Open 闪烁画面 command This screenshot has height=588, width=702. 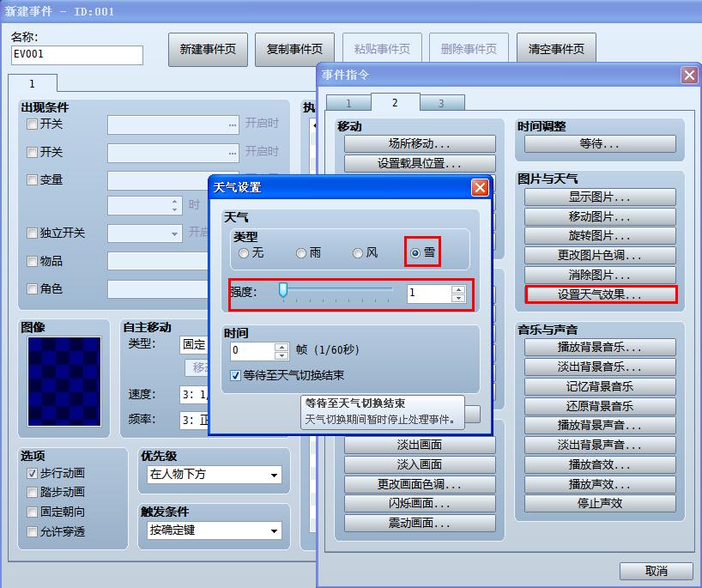(x=420, y=504)
